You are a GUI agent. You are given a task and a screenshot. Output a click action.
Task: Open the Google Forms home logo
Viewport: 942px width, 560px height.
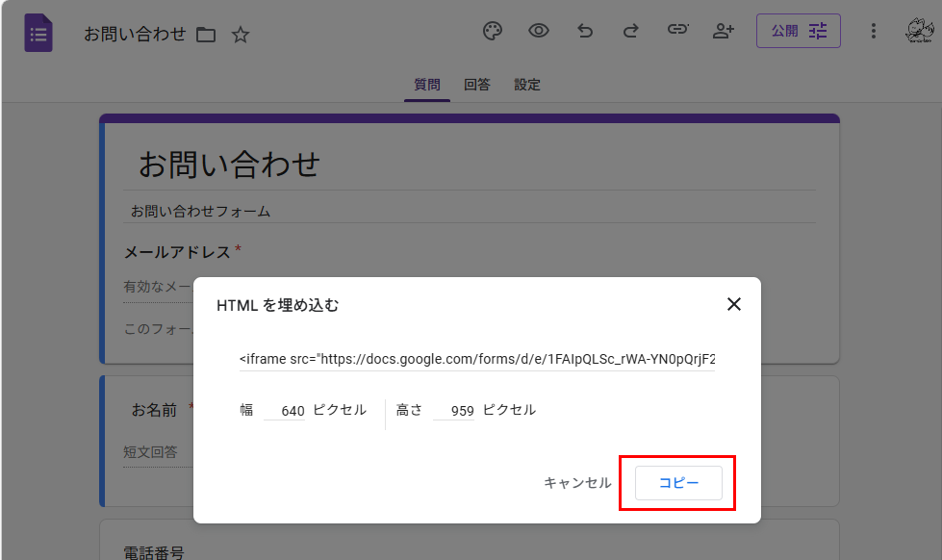[38, 33]
